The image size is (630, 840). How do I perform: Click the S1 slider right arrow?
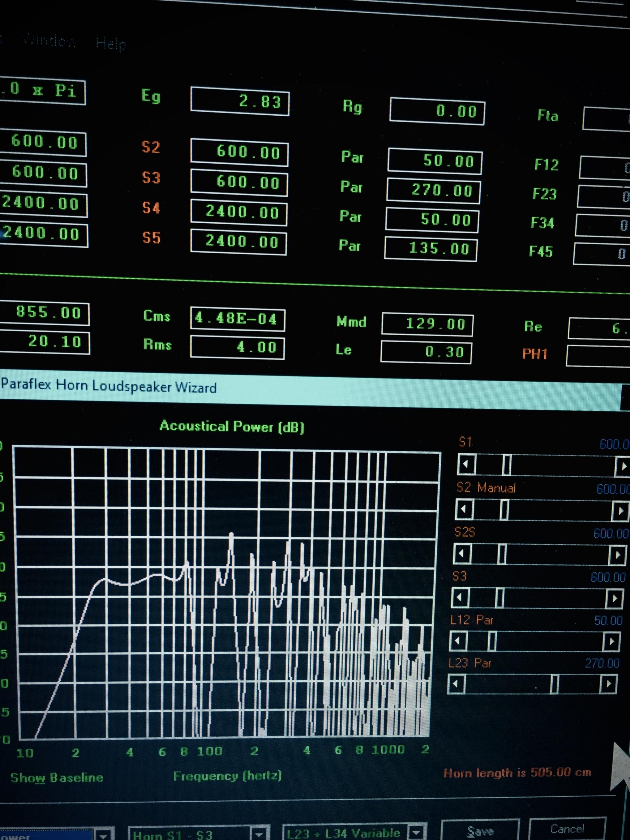coord(623,466)
